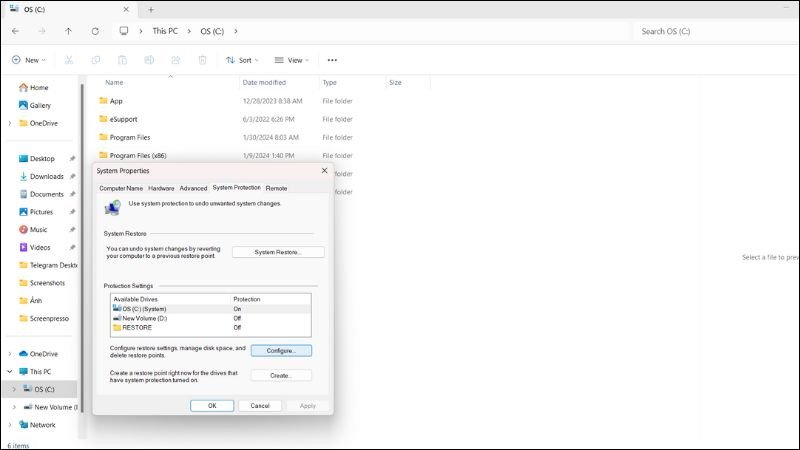Click chevron after This PC breadcrumb
800x450 pixels.
click(189, 31)
